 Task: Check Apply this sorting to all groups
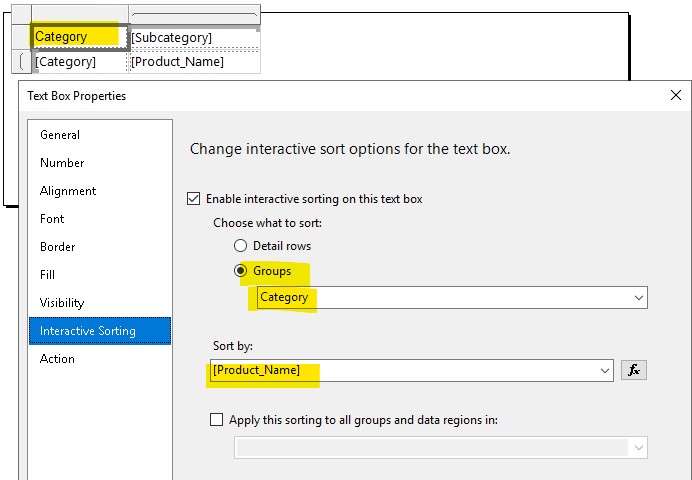[217, 420]
